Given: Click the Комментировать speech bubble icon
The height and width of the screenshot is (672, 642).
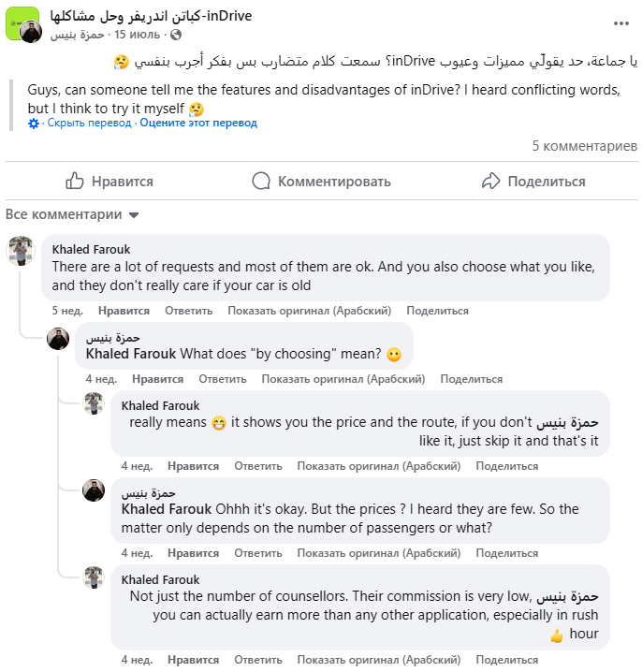Looking at the screenshot, I should [261, 181].
